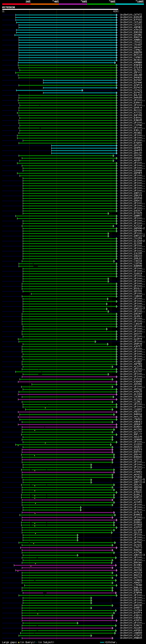Click the cyan alignment bar for UniRef100_C6T3T2
This screenshot has height=644, width=146.
click(68, 25)
